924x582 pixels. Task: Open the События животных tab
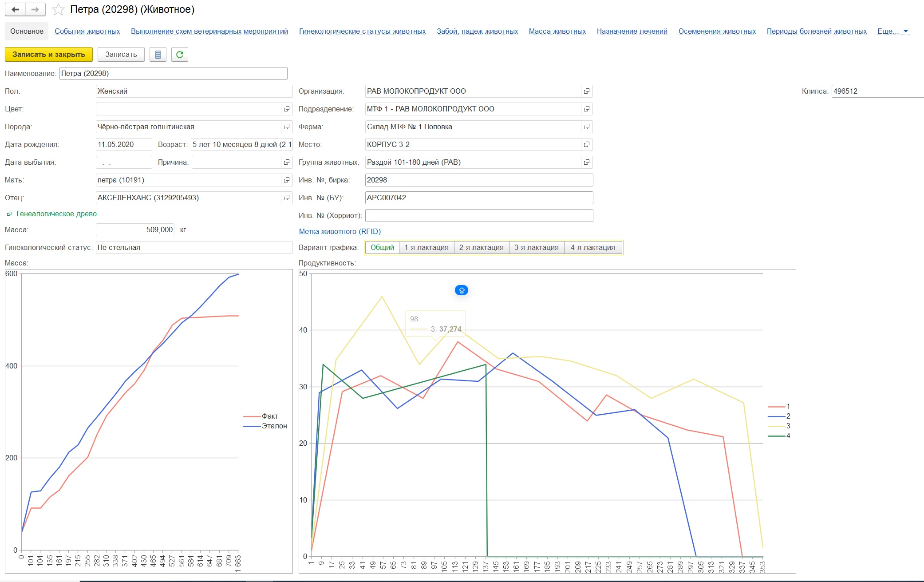click(87, 31)
